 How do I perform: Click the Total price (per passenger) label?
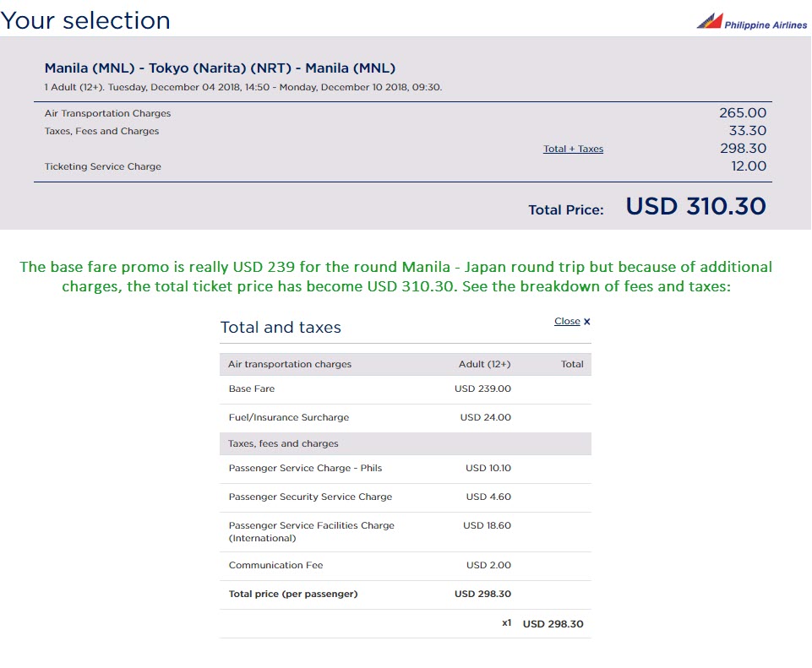(292, 595)
